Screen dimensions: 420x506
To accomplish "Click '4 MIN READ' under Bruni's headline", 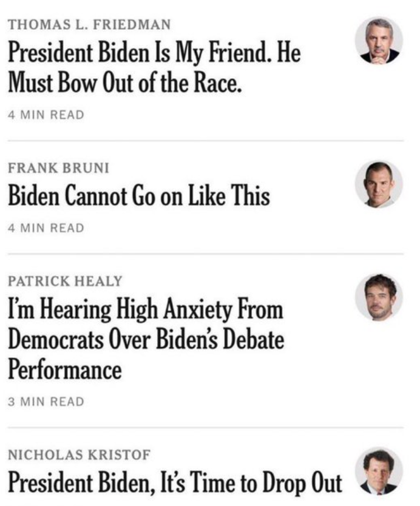I will click(46, 228).
